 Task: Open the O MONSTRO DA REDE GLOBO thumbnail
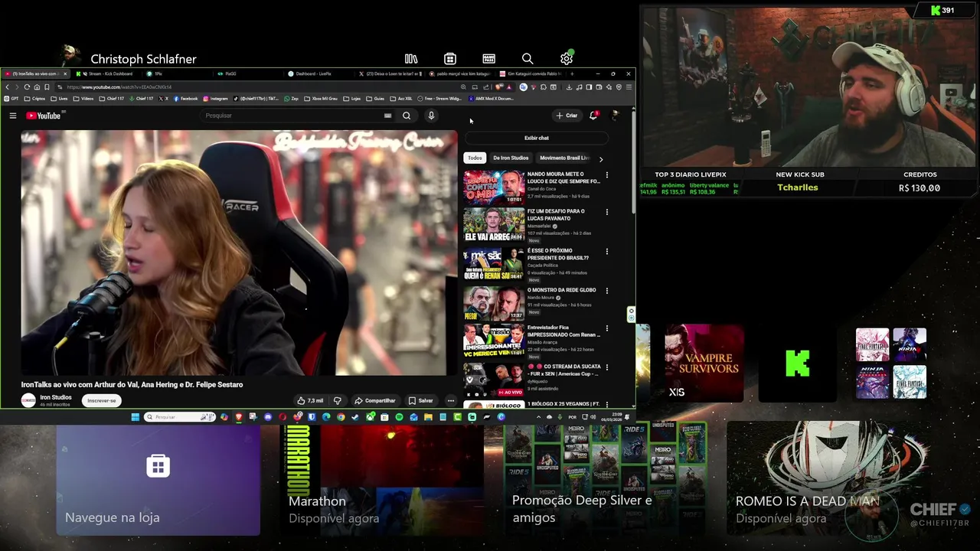[494, 303]
